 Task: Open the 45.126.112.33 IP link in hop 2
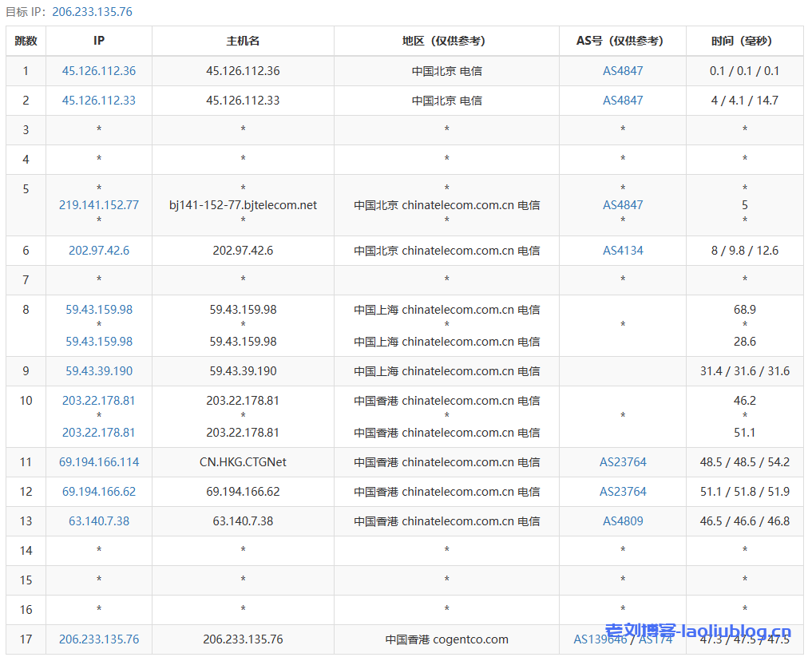98,101
